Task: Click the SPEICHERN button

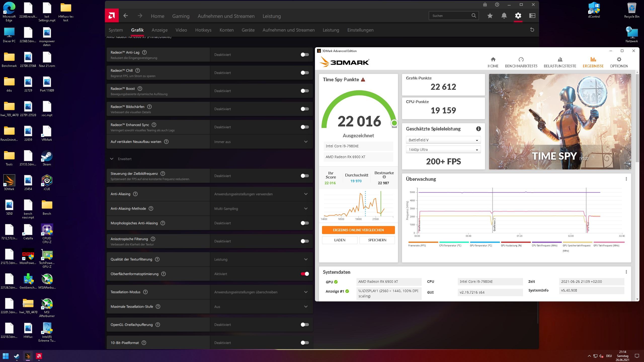Action: [377, 240]
